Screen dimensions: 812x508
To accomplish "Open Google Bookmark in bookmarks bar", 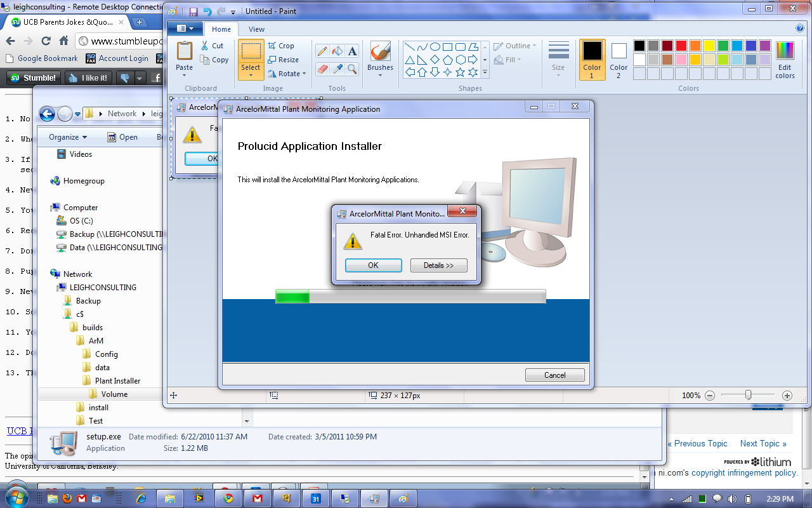I will pos(41,58).
